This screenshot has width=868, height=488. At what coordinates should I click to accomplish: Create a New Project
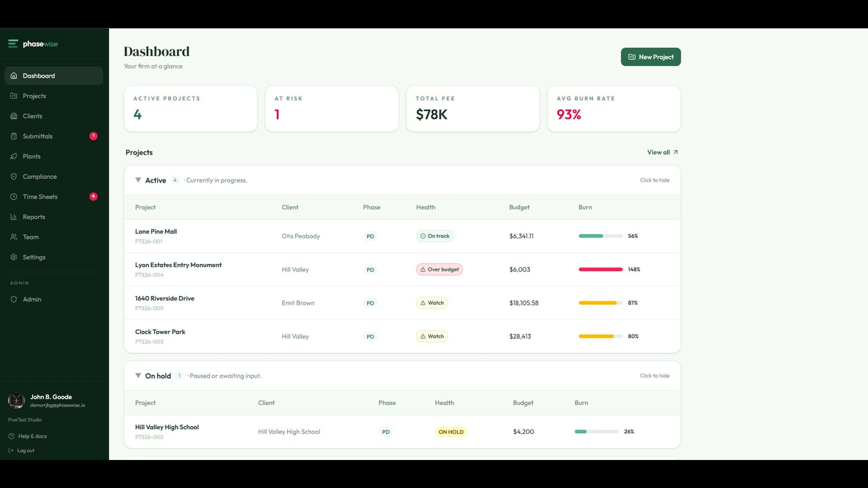pyautogui.click(x=651, y=57)
